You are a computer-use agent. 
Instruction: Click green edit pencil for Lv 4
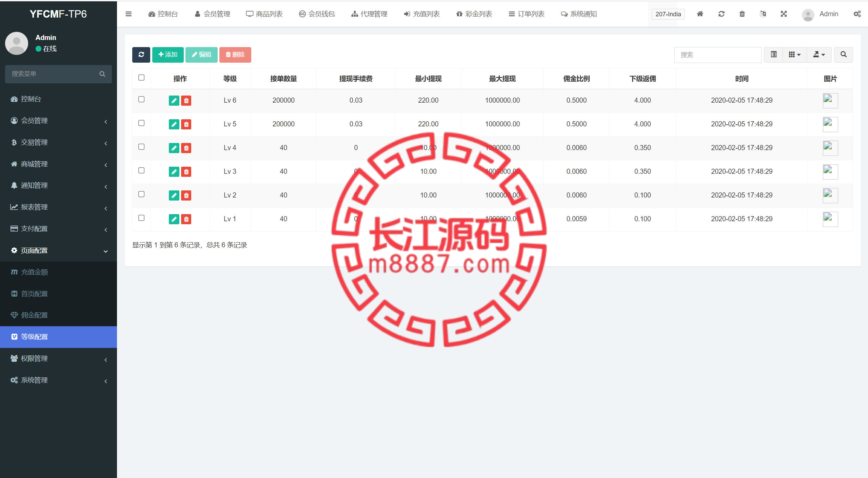coord(174,148)
